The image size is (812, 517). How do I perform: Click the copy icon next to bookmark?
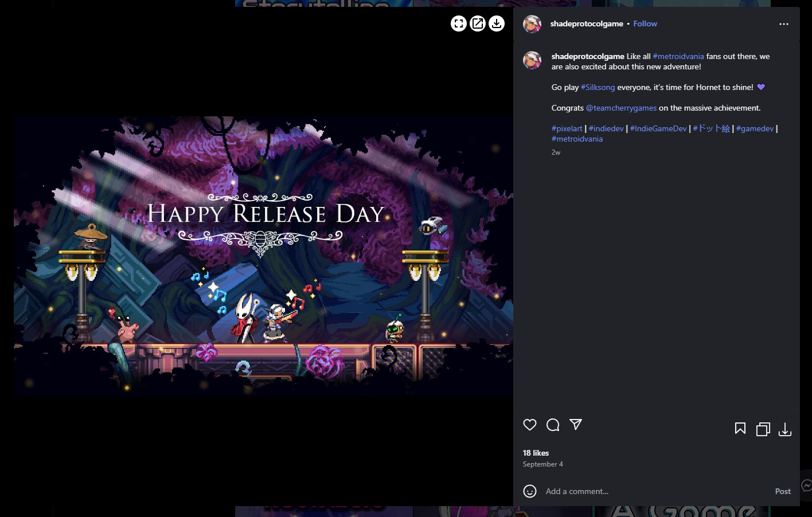[x=763, y=429]
